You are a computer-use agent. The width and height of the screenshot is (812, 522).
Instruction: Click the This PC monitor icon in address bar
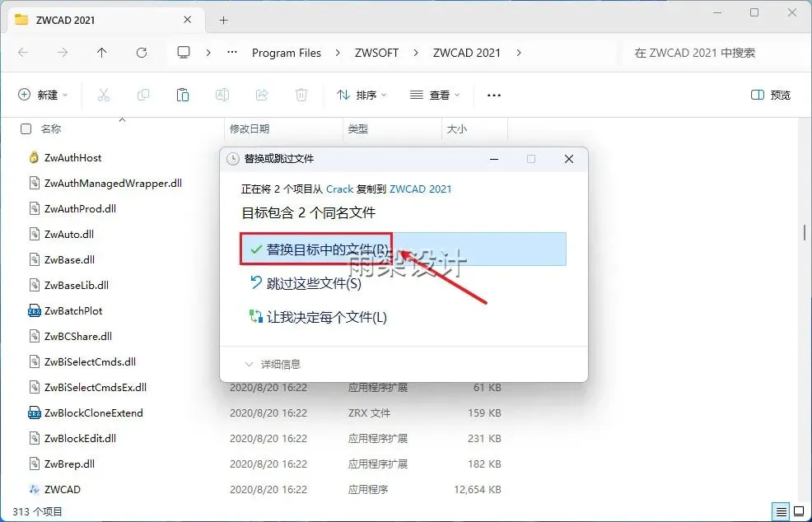point(184,53)
